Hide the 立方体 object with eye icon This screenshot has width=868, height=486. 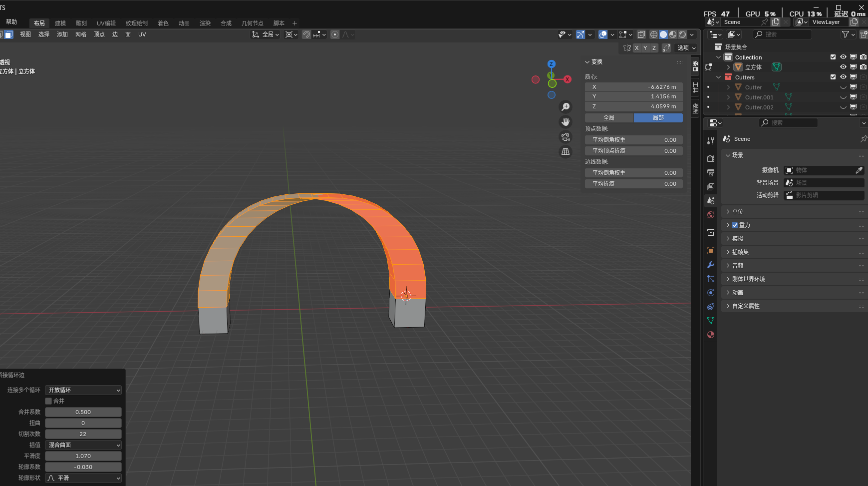coord(843,67)
